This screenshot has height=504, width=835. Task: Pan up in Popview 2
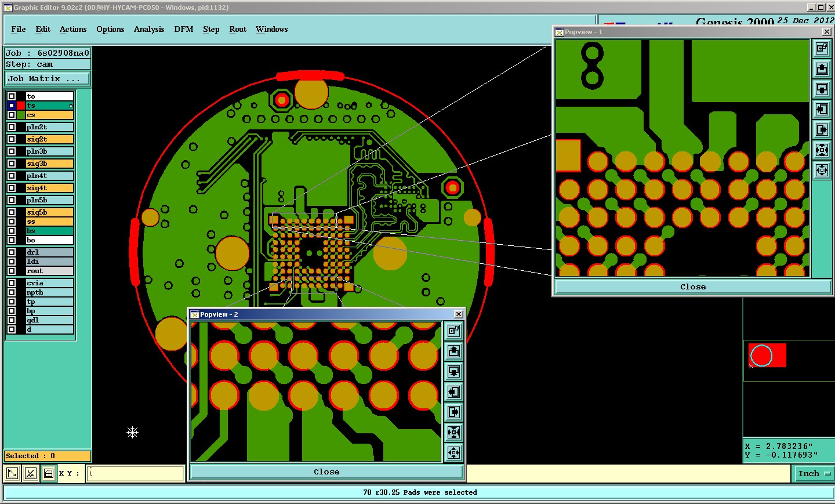coord(453,351)
